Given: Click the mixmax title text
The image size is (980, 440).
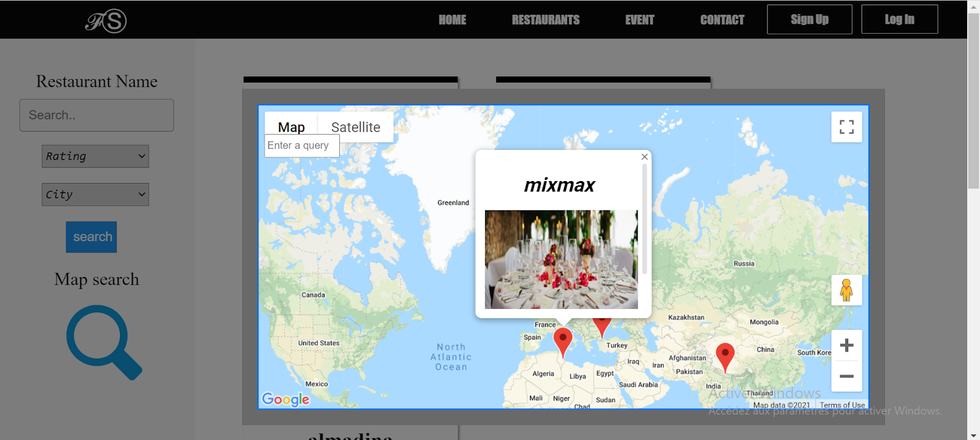Looking at the screenshot, I should (x=559, y=185).
